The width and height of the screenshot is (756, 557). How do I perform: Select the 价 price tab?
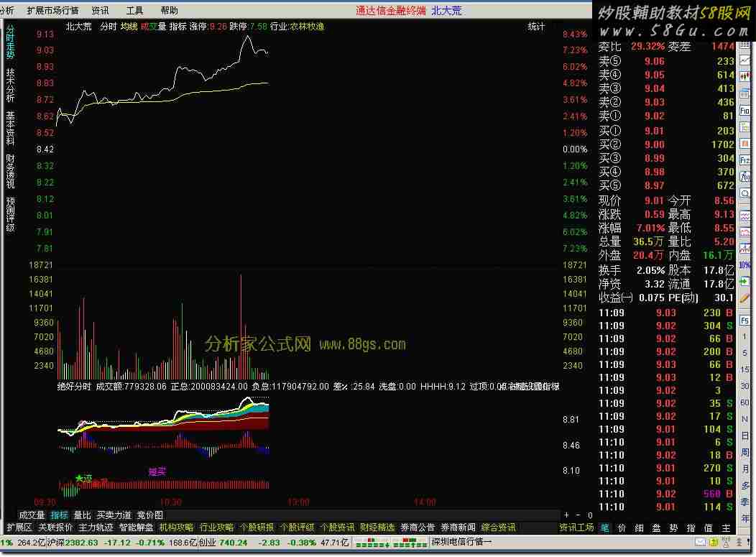click(x=622, y=528)
